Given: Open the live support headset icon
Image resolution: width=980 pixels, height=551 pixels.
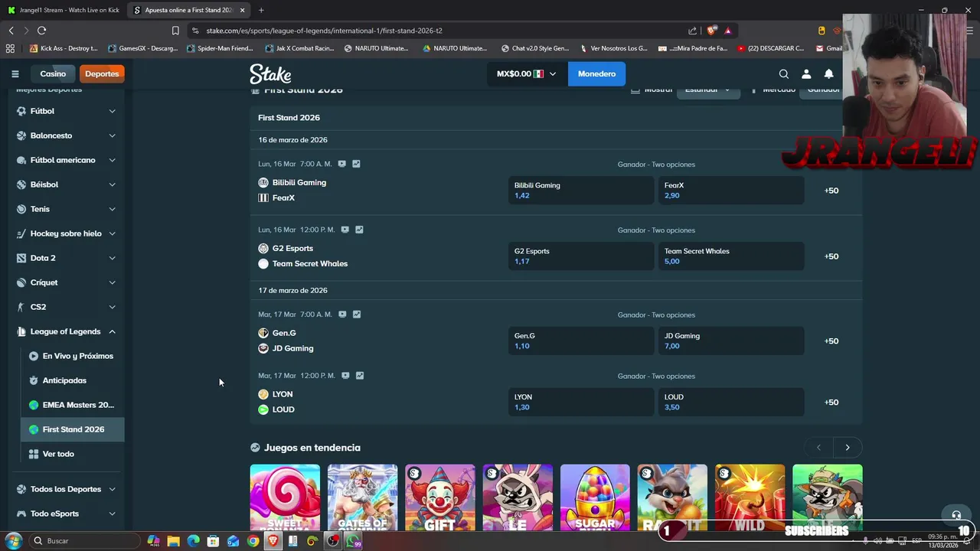Looking at the screenshot, I should point(955,515).
